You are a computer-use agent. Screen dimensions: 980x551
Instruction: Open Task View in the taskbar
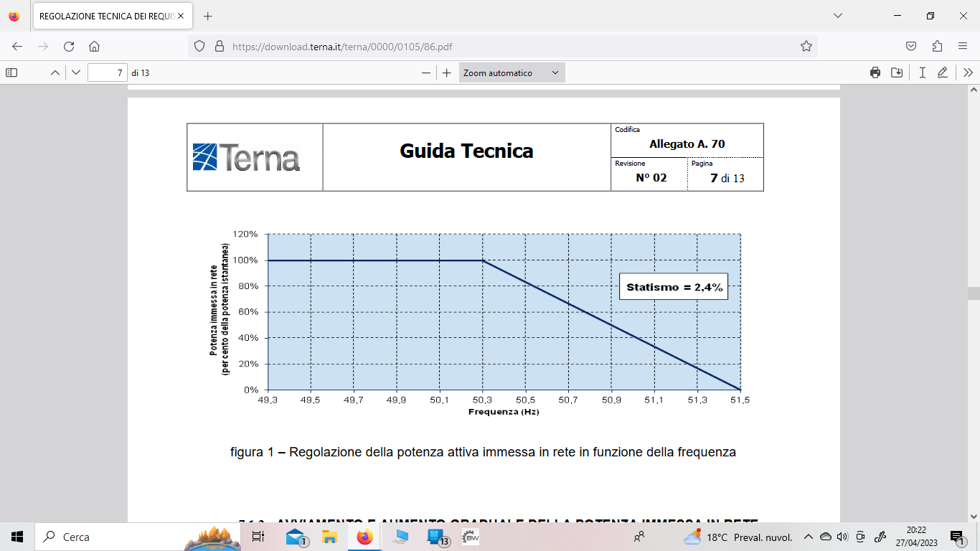click(258, 537)
